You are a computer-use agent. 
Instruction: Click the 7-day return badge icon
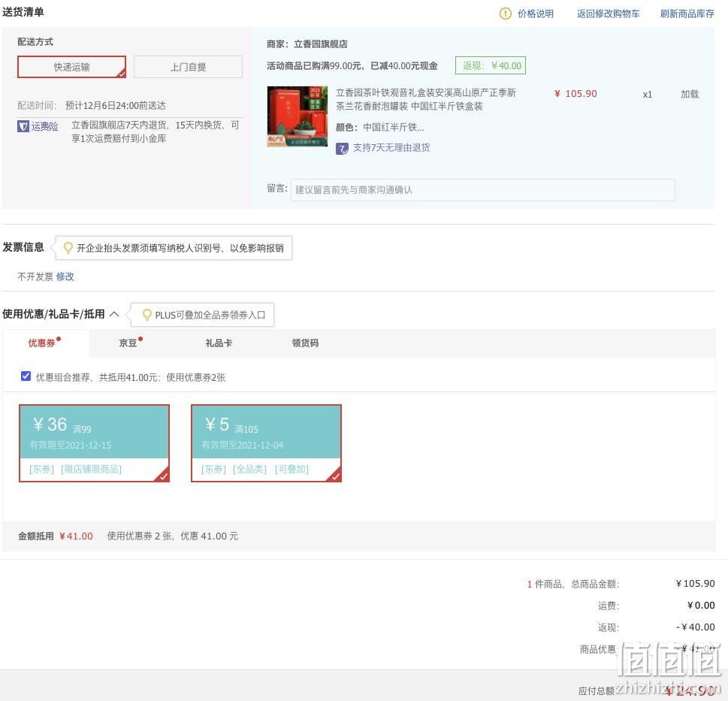(x=342, y=149)
